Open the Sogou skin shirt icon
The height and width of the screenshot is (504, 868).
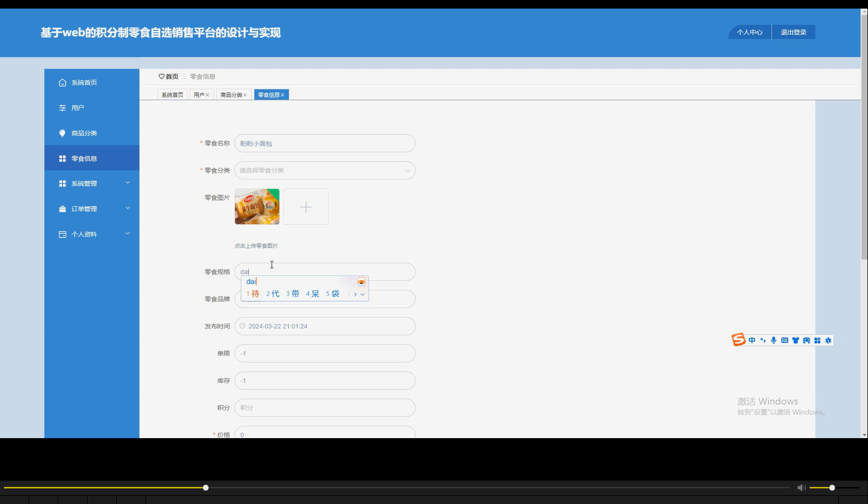pyautogui.click(x=795, y=340)
